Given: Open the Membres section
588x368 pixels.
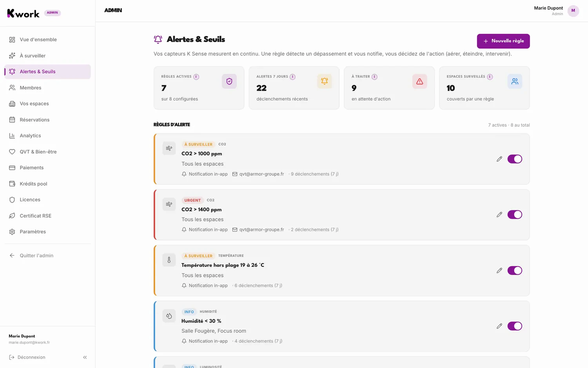Looking at the screenshot, I should 47,88.
